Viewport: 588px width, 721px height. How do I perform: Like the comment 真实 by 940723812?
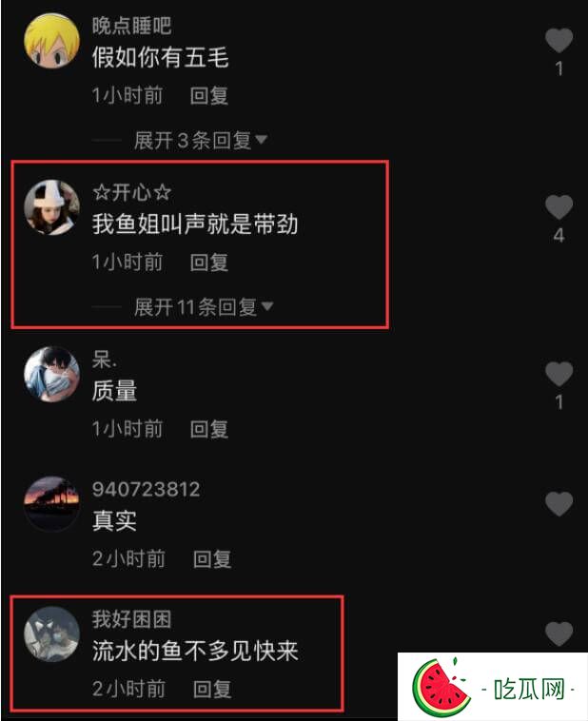coord(559,503)
